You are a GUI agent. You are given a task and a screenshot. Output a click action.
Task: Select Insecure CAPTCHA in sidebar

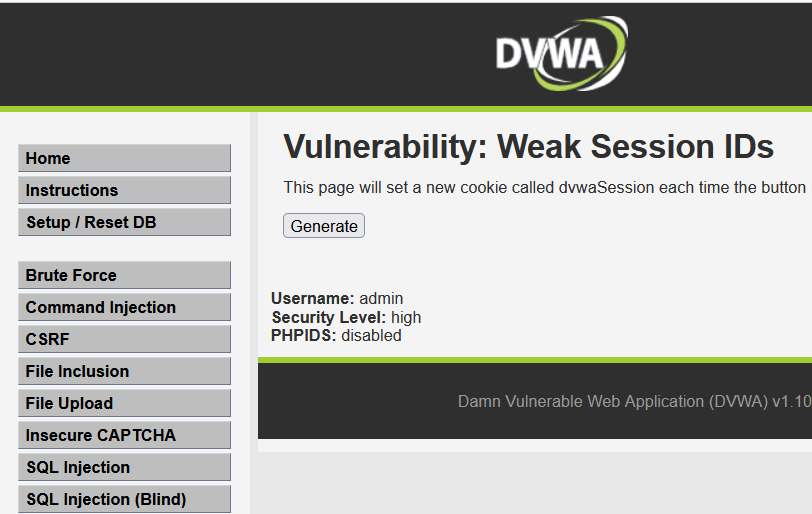[x=124, y=436]
